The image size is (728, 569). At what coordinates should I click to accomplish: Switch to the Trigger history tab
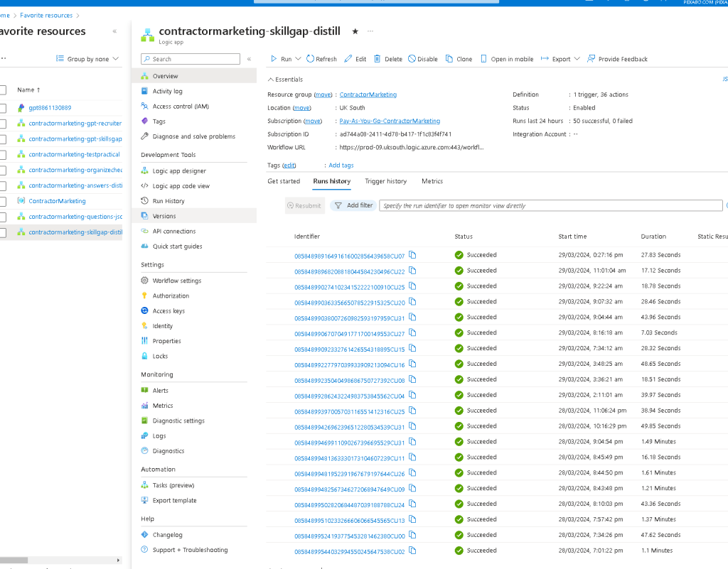coord(386,181)
